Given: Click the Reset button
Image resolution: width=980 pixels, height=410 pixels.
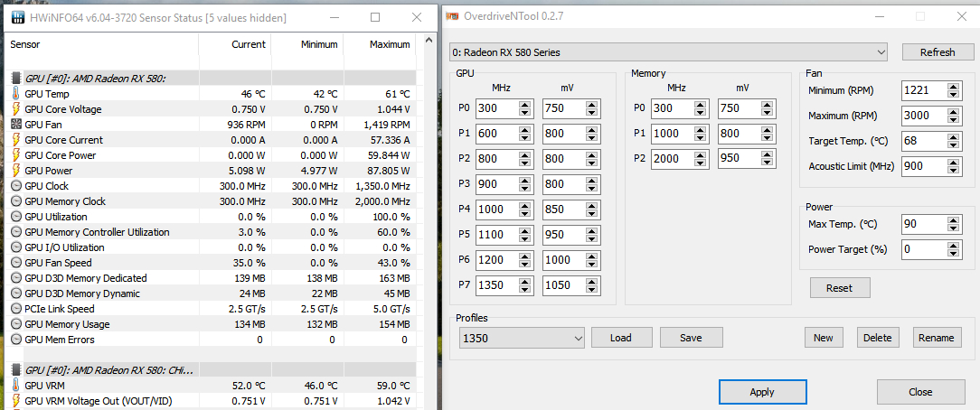Looking at the screenshot, I should tap(839, 288).
